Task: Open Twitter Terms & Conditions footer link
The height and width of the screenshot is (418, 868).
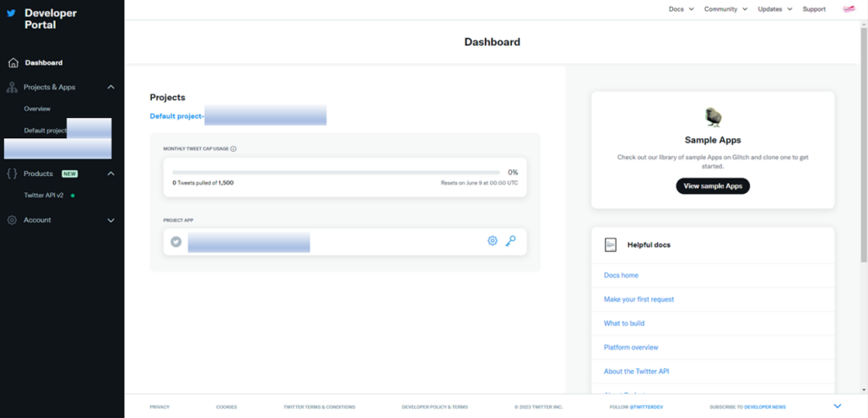Action: click(320, 407)
